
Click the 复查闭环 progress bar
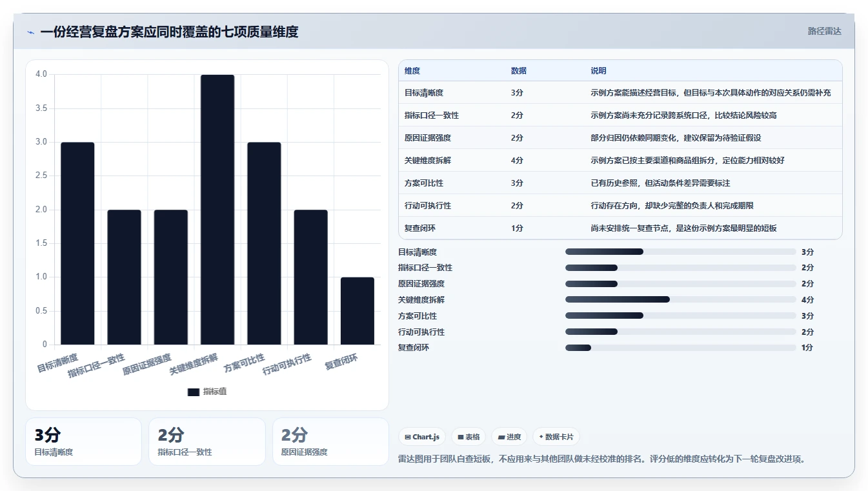pyautogui.click(x=681, y=348)
